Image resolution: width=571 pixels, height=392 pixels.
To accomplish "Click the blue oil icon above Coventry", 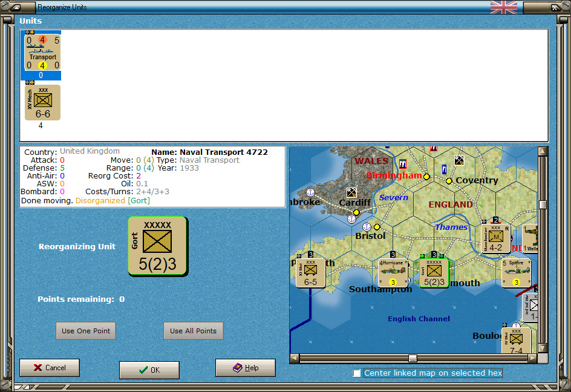I will [444, 169].
